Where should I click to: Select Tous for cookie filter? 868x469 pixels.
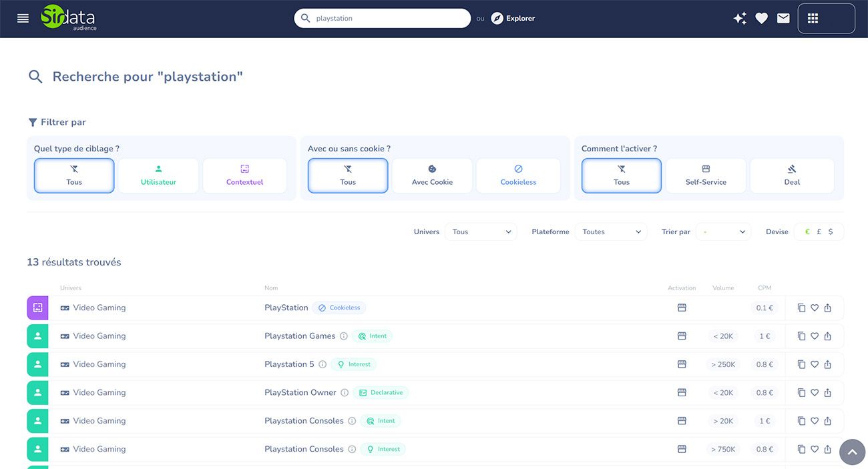point(348,175)
